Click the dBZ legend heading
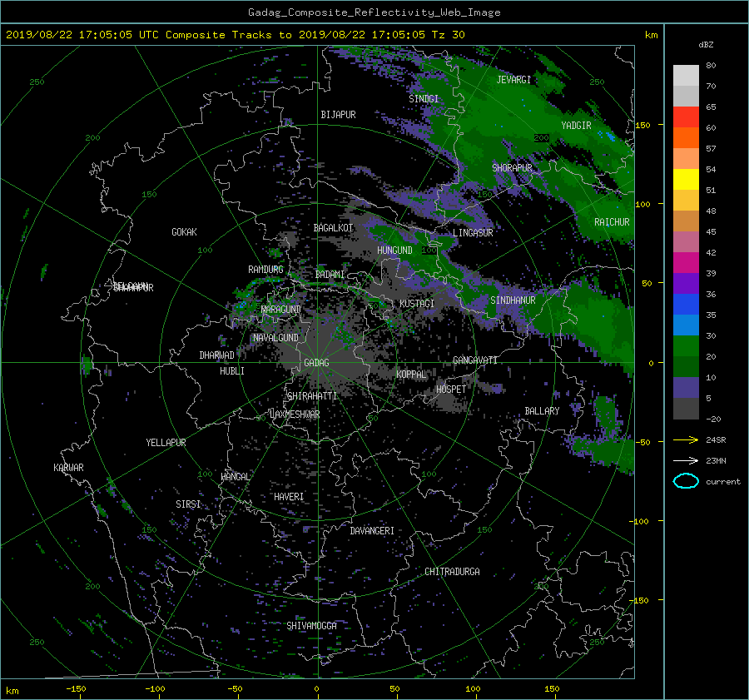Image resolution: width=749 pixels, height=700 pixels. point(706,44)
